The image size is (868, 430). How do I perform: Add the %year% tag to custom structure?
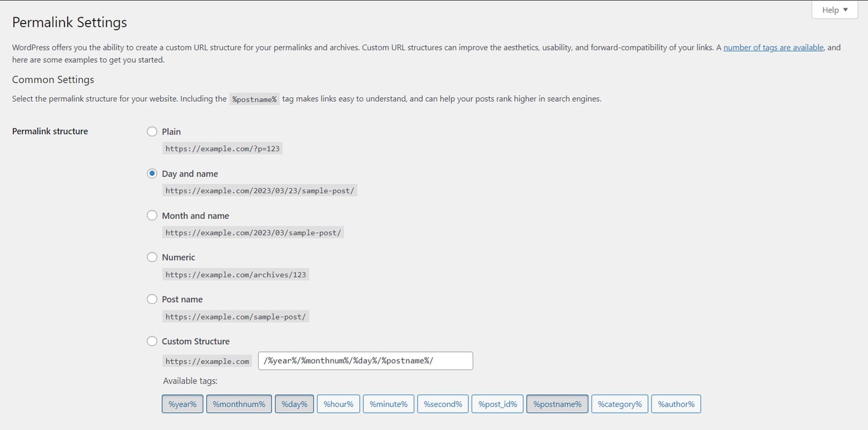(x=182, y=403)
